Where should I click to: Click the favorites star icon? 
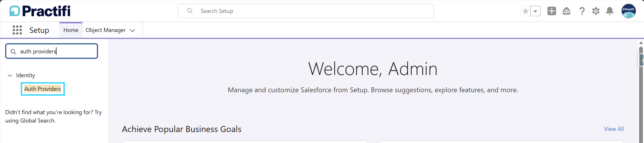525,11
